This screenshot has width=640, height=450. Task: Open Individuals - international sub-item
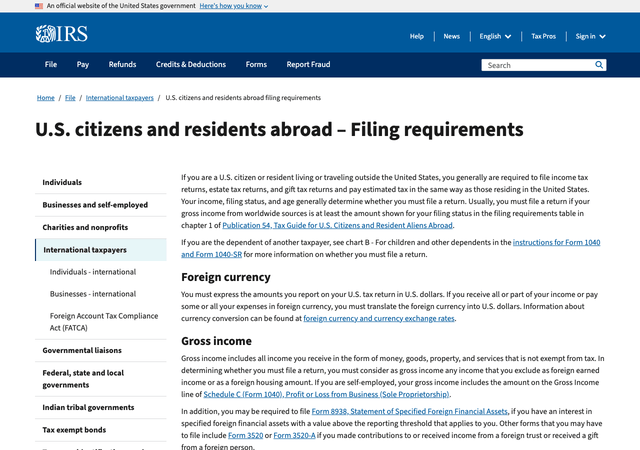tap(93, 272)
